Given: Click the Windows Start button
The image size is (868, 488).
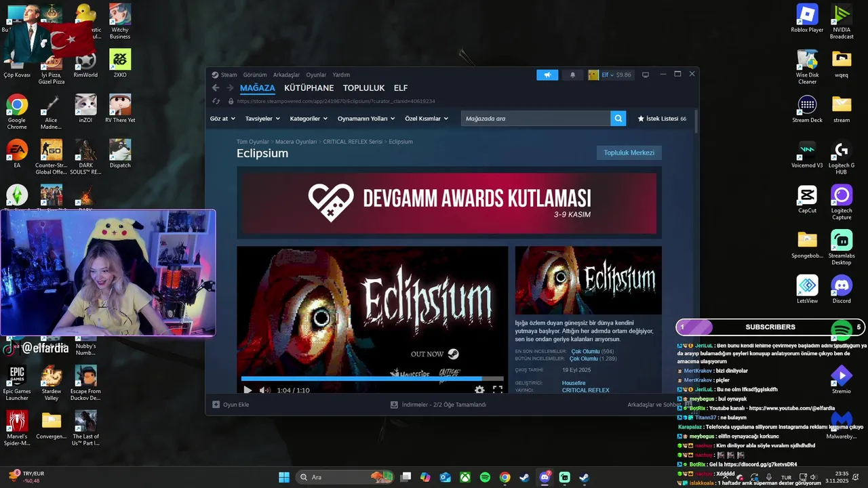Looking at the screenshot, I should pyautogui.click(x=283, y=477).
